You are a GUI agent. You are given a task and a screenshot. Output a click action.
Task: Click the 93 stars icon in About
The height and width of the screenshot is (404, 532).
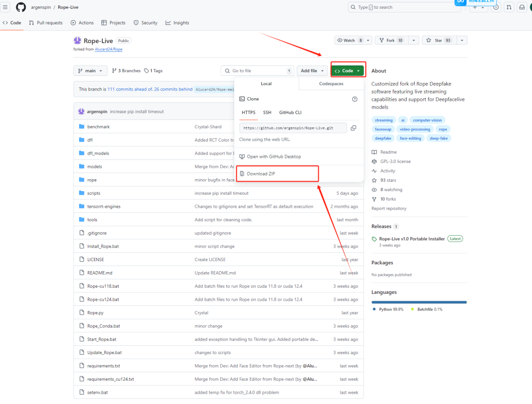coord(374,180)
